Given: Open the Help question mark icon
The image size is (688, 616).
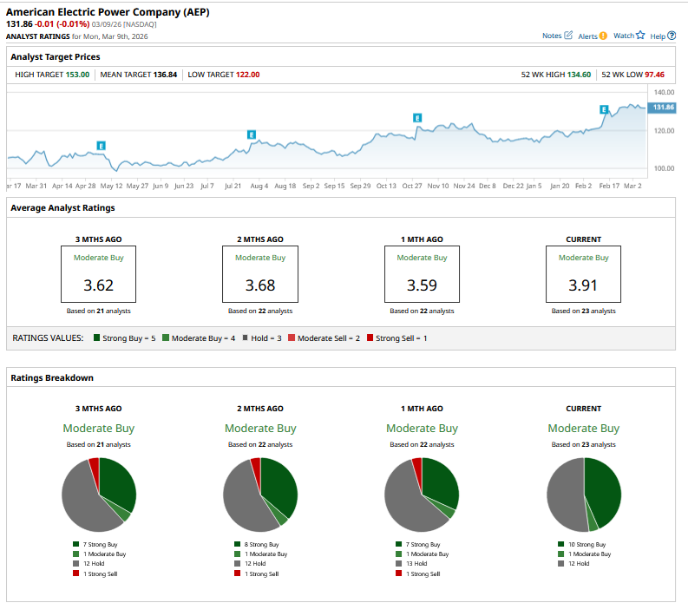Looking at the screenshot, I should coord(672,36).
